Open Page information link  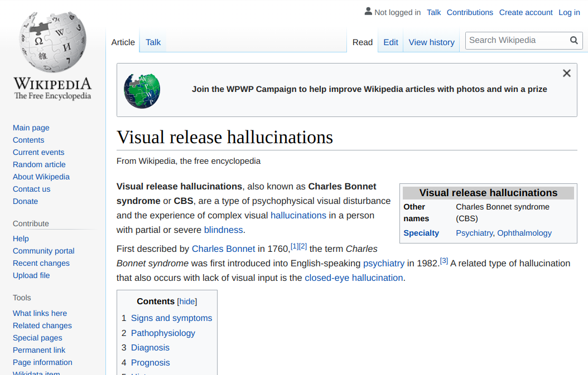42,362
